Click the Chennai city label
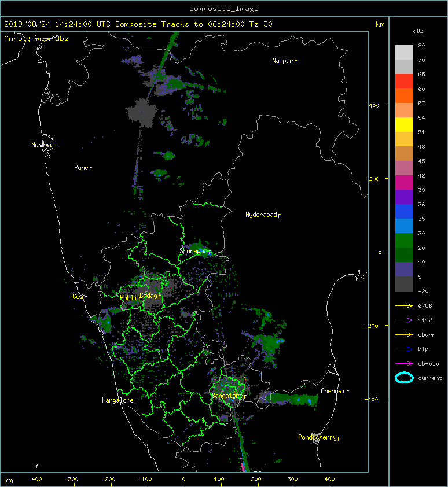Viewport: 448px width, 487px height. [x=335, y=391]
